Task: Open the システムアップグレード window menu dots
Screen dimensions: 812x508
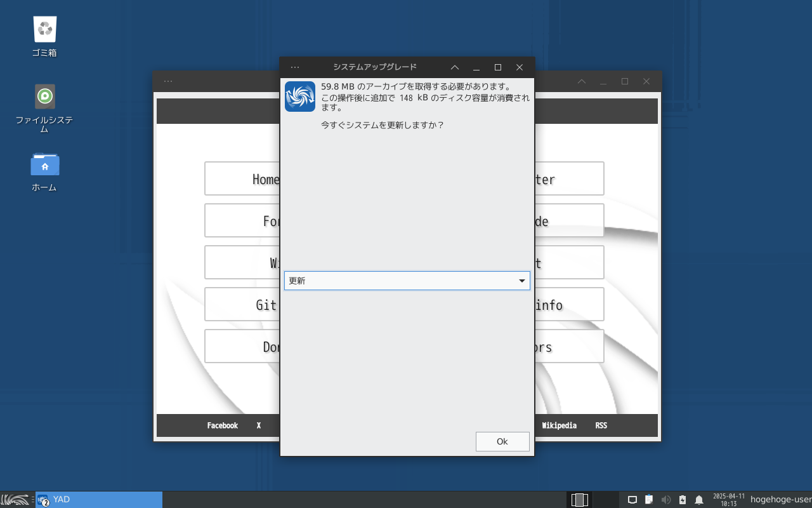Action: pyautogui.click(x=295, y=67)
